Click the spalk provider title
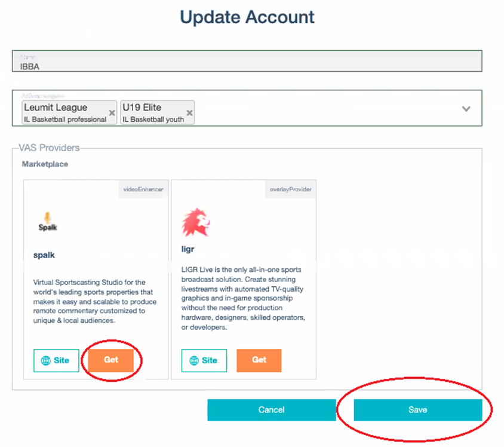The width and height of the screenshot is (504, 447). pos(44,255)
